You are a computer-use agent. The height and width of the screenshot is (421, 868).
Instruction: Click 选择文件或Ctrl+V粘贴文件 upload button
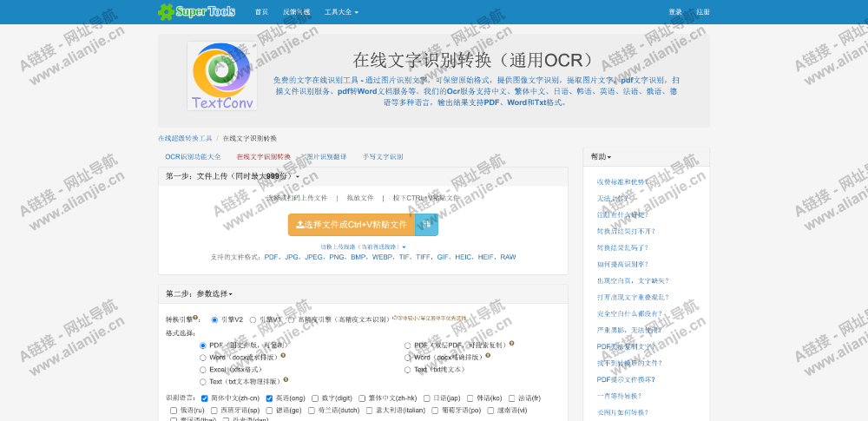click(x=352, y=224)
